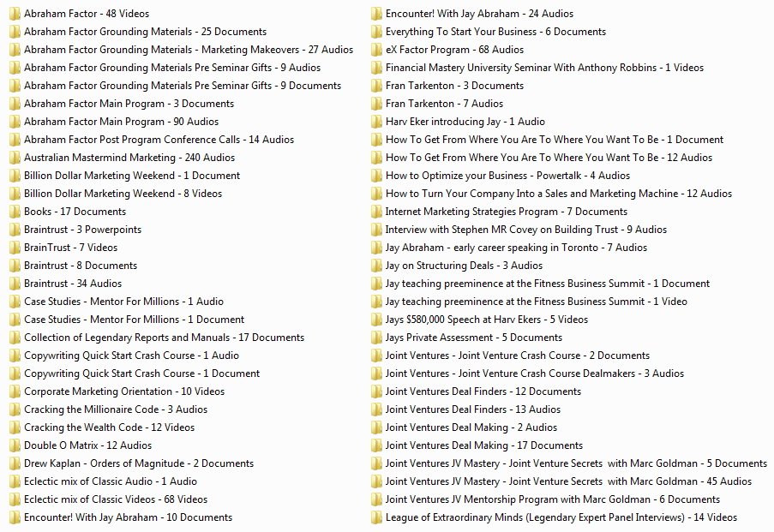Click folder icon for Jays $580,000 Speech at Harv Ekers
This screenshot has width=774, height=532.
(x=376, y=320)
